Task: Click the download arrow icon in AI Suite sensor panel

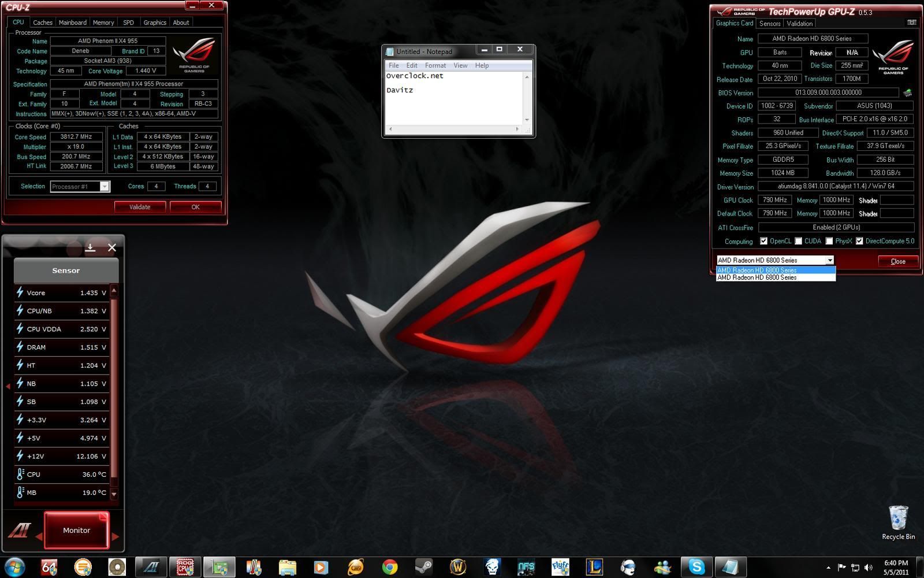Action: pyautogui.click(x=90, y=247)
